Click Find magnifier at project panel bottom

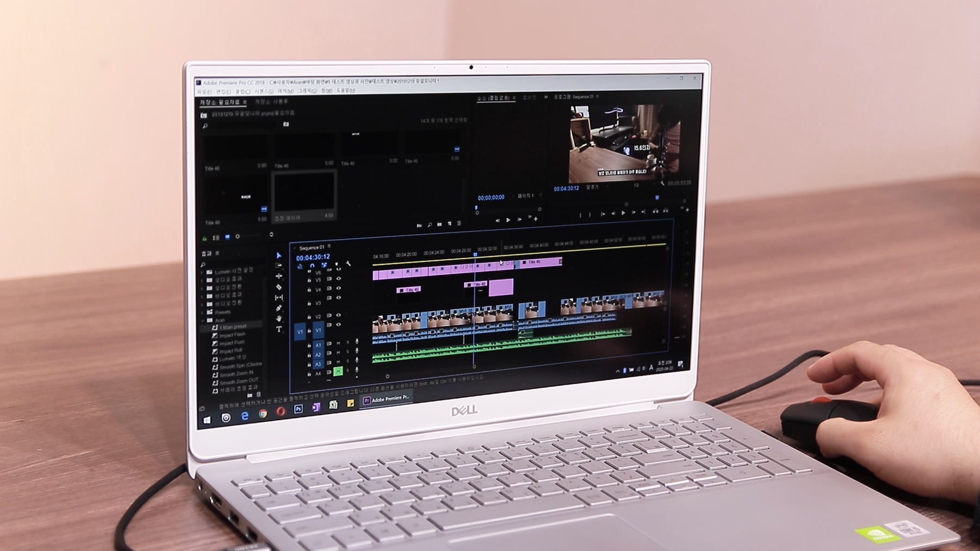430,224
